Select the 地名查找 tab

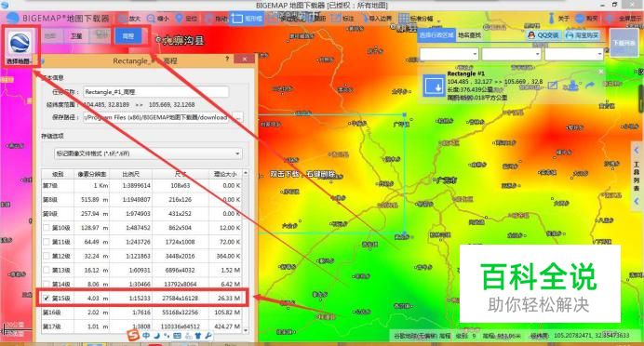click(x=469, y=35)
